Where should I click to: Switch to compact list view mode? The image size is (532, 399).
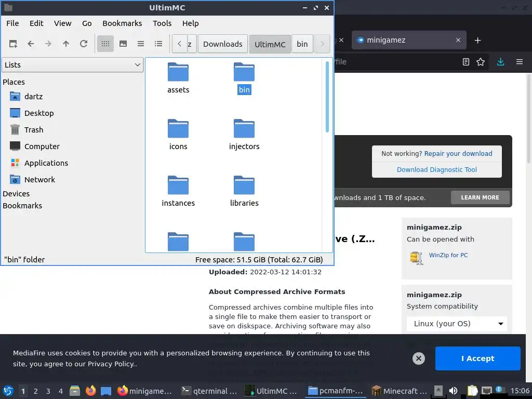pos(141,44)
